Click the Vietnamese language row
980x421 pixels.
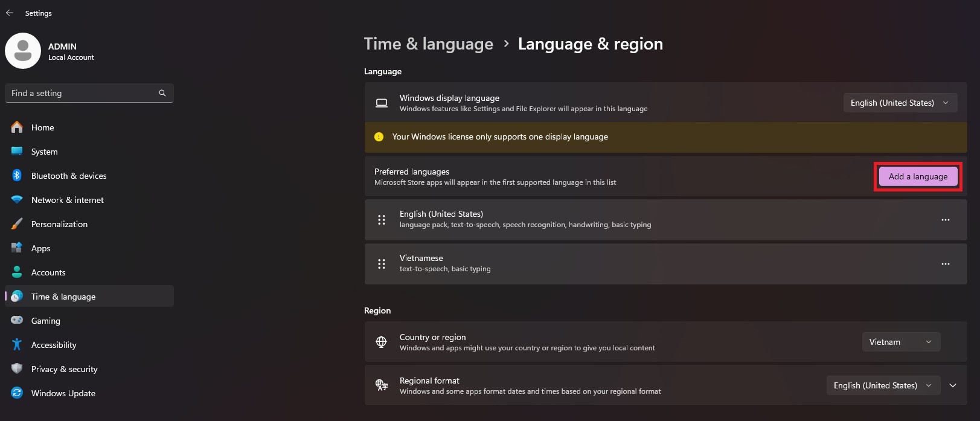(x=665, y=264)
